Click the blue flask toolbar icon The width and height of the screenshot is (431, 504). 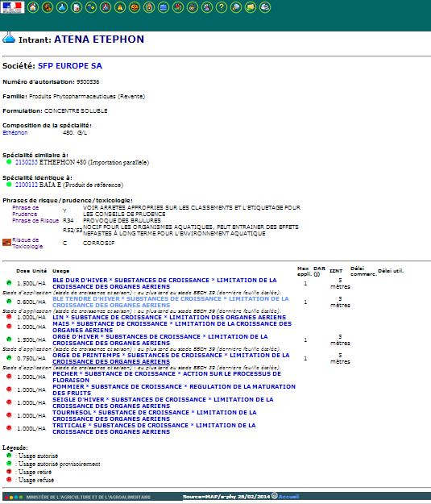tap(62, 7)
